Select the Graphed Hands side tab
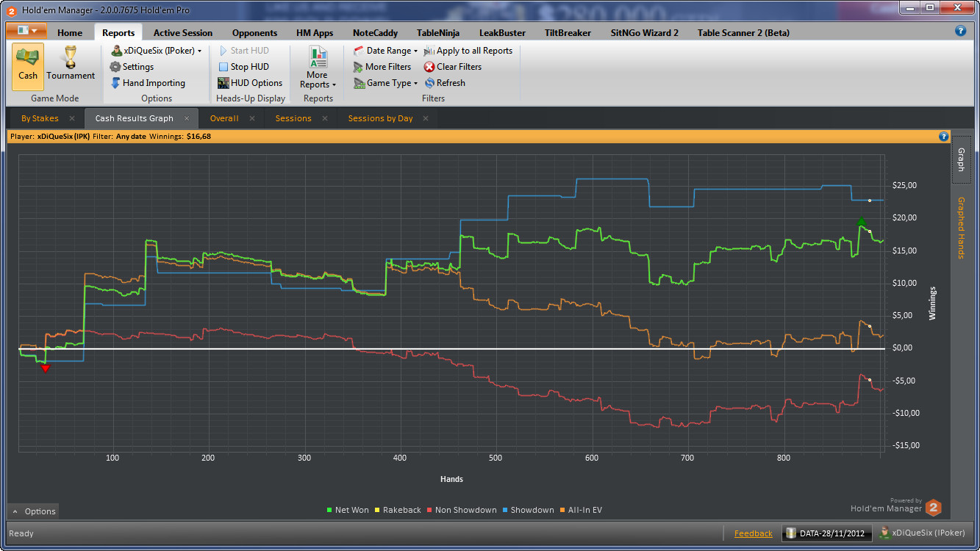 (960, 228)
